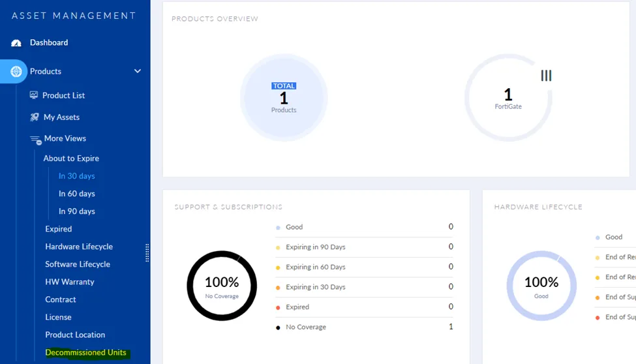Screen dimensions: 636x364
Task: Open the HW Warranty view
Action: click(x=70, y=282)
